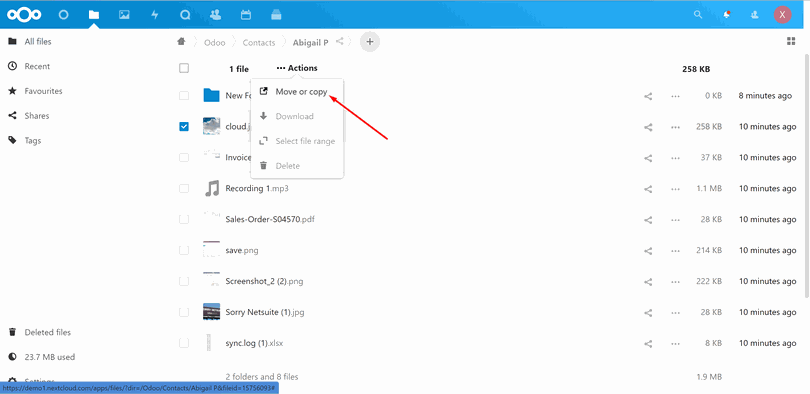This screenshot has height=394, width=810.
Task: Open more options for Sales-Order-S04570.pdf
Action: coord(675,220)
